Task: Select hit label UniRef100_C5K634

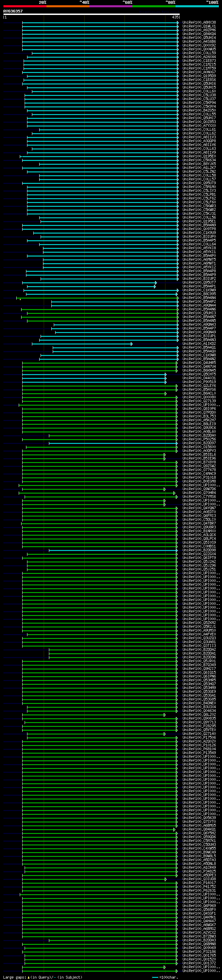Action: [199, 160]
